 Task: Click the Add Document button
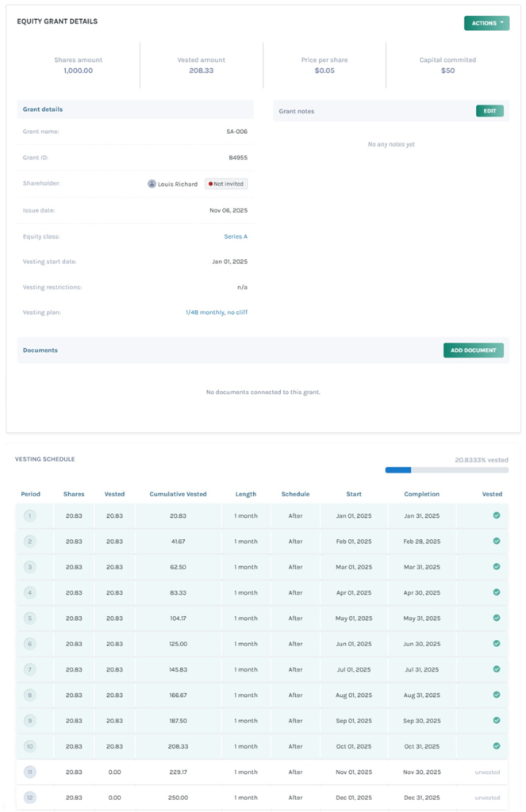473,350
